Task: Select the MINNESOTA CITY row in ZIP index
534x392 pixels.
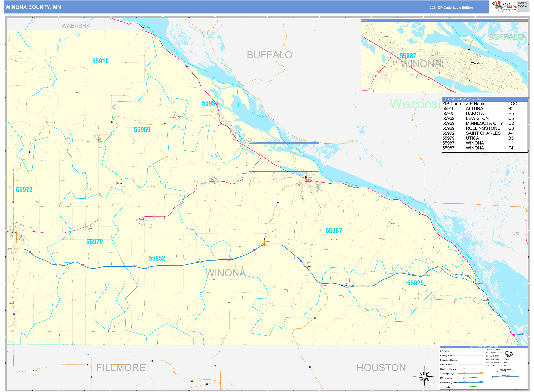Action: [x=485, y=123]
